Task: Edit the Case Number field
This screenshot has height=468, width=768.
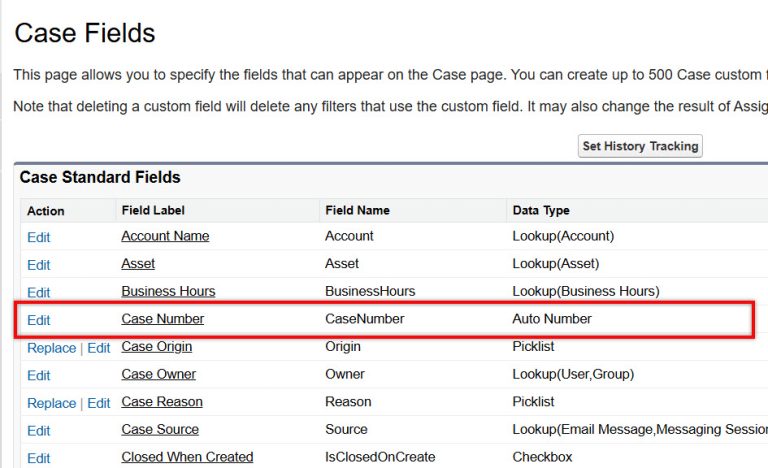Action: coord(39,320)
